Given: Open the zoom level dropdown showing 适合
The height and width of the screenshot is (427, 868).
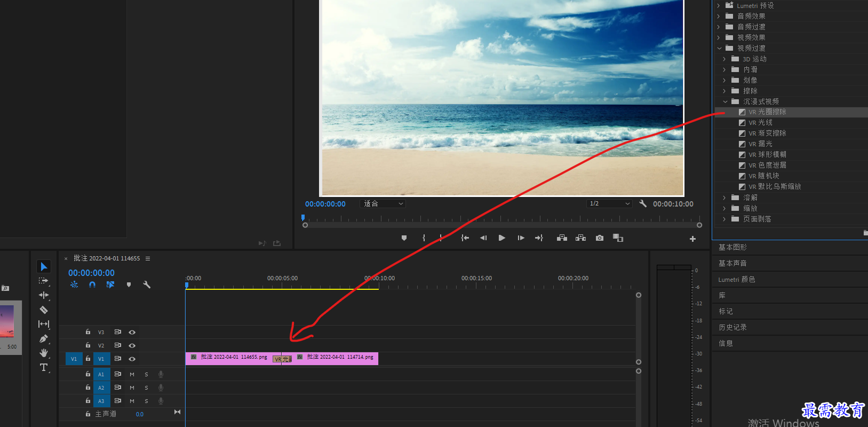Looking at the screenshot, I should click(383, 203).
